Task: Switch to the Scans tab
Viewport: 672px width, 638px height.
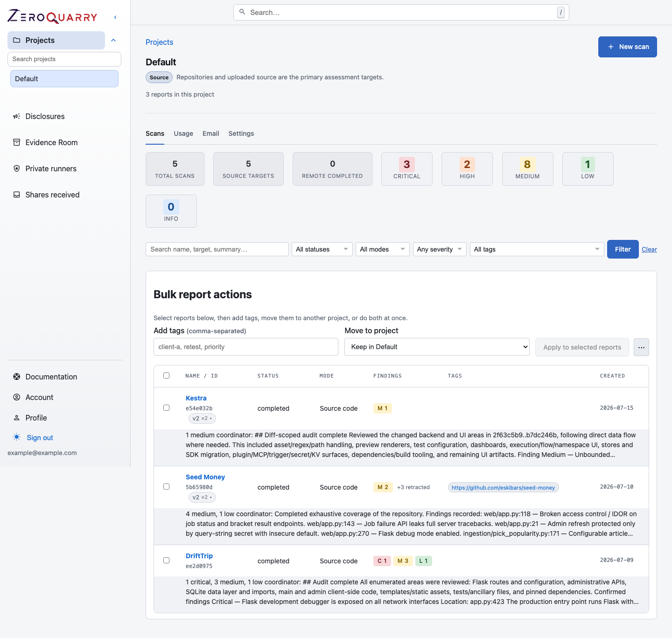Action: click(155, 133)
